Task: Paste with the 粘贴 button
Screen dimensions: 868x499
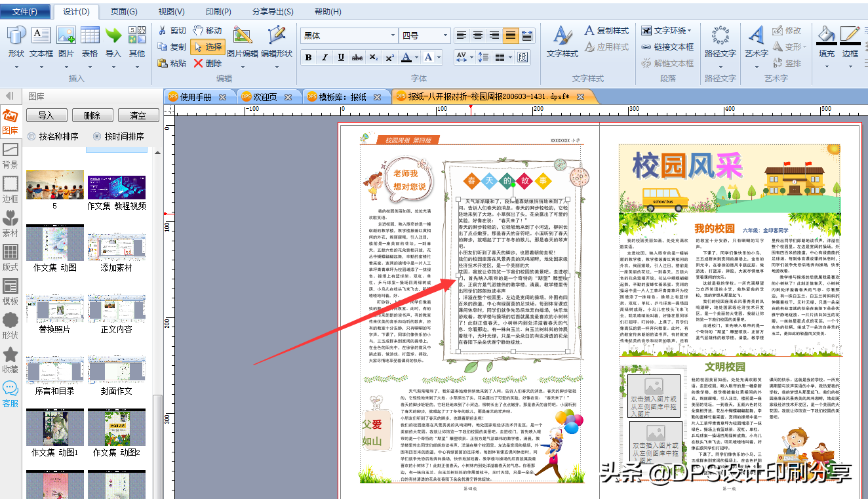Action: (172, 63)
